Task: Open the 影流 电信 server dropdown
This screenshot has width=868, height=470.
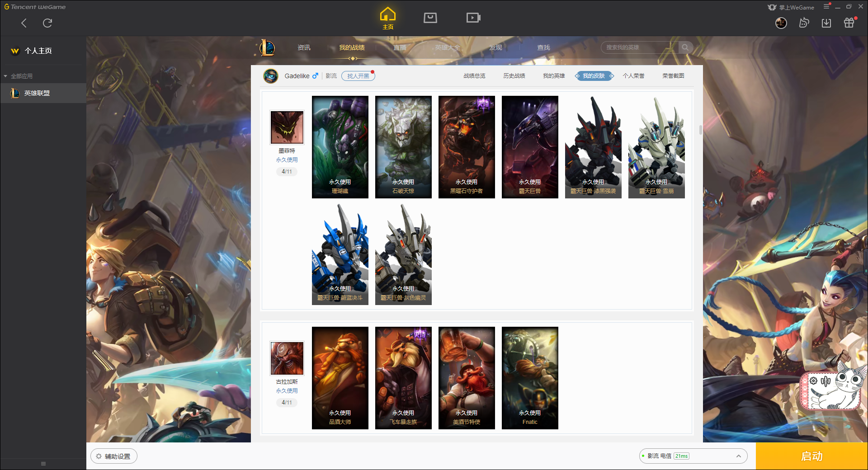Action: (x=693, y=456)
